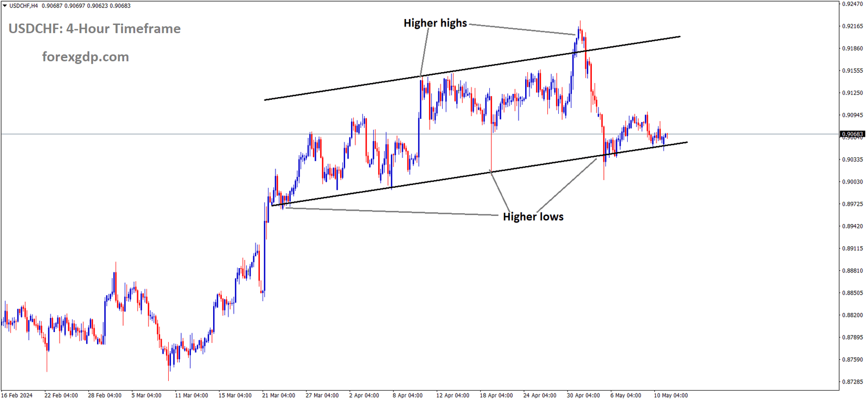Click price level 0.87590 on axis
The width and height of the screenshot is (868, 401).
tap(852, 360)
